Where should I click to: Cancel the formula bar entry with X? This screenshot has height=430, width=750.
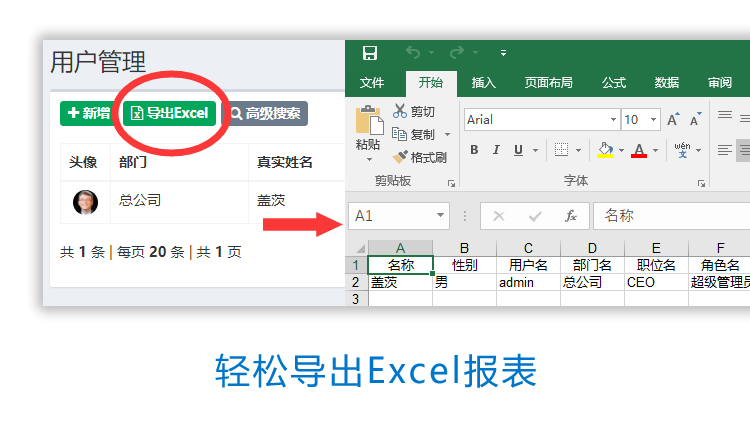pos(498,216)
